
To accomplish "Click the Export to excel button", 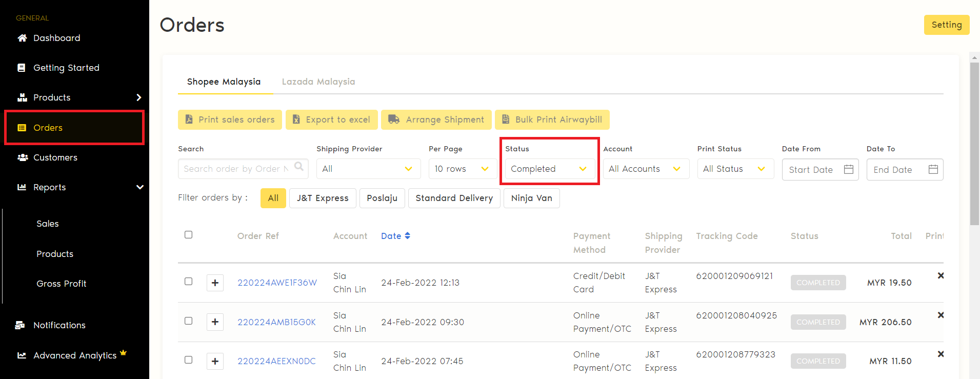I will (x=331, y=119).
